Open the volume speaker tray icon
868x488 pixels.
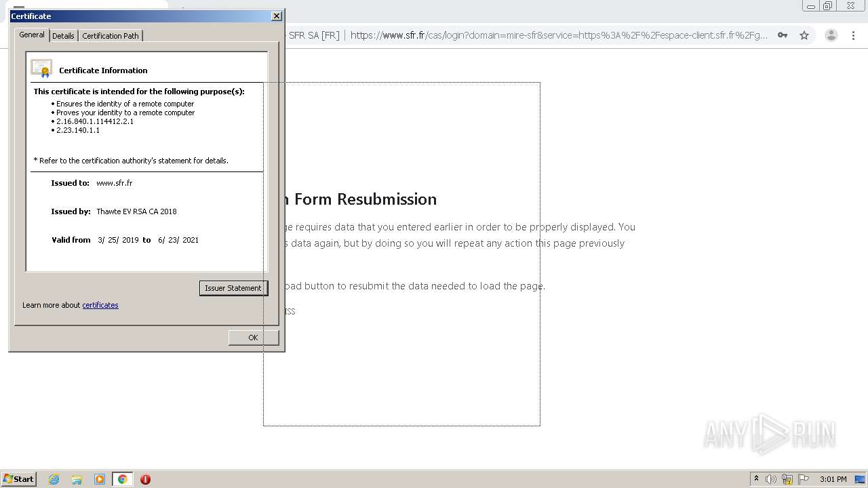tap(771, 479)
